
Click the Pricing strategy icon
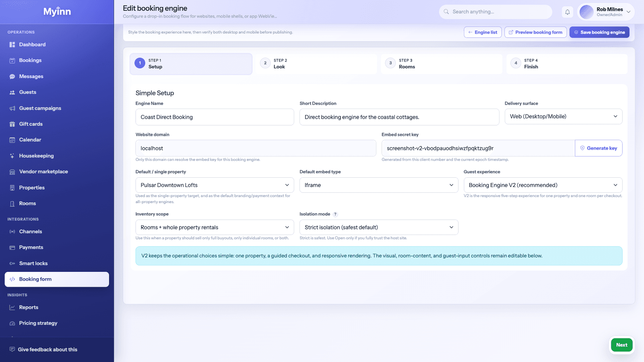click(x=12, y=323)
